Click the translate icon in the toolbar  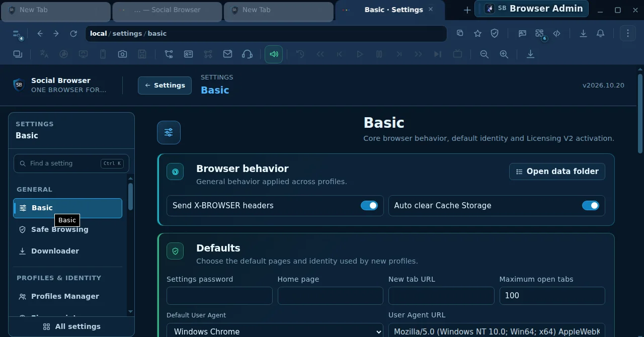pos(44,54)
